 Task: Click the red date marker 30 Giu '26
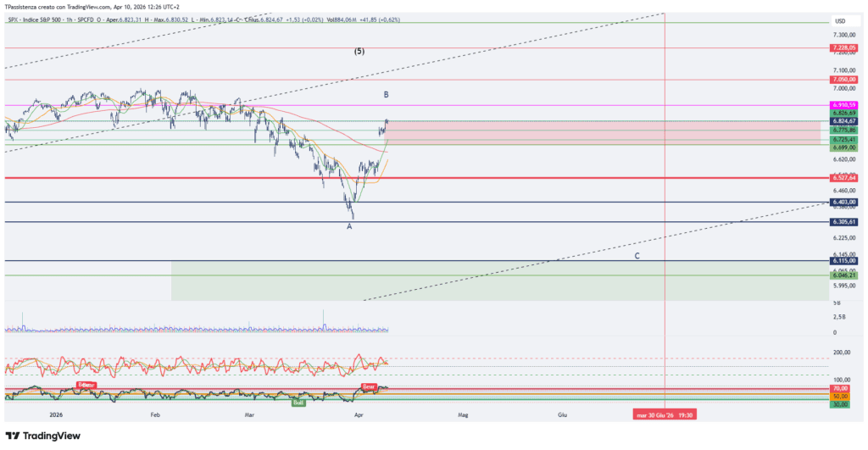tap(665, 415)
